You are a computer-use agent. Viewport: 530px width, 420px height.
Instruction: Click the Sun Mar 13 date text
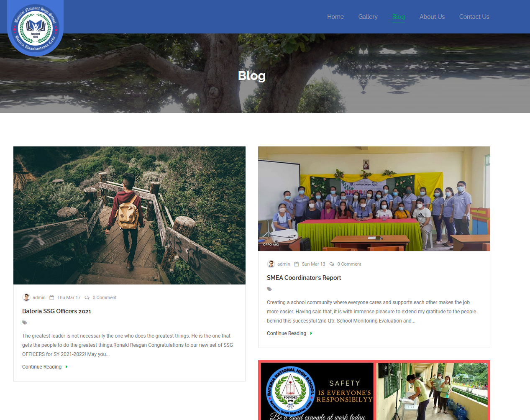[x=314, y=264]
